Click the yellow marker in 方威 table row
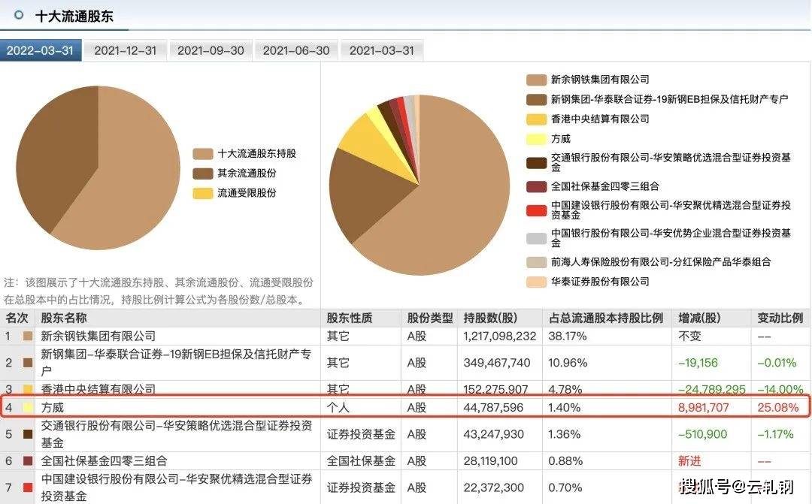812x504 pixels. click(x=28, y=408)
